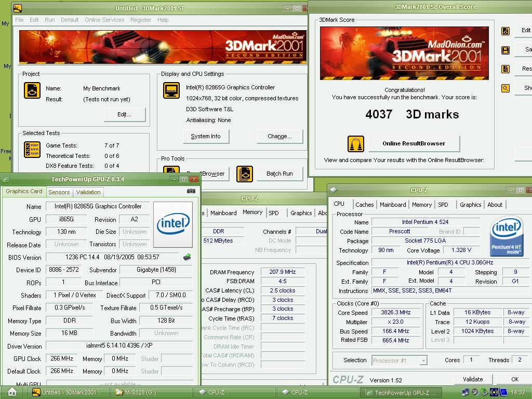Open the Register menu in 3DMark2001
Viewport: 532px width, 399px height.
(141, 20)
